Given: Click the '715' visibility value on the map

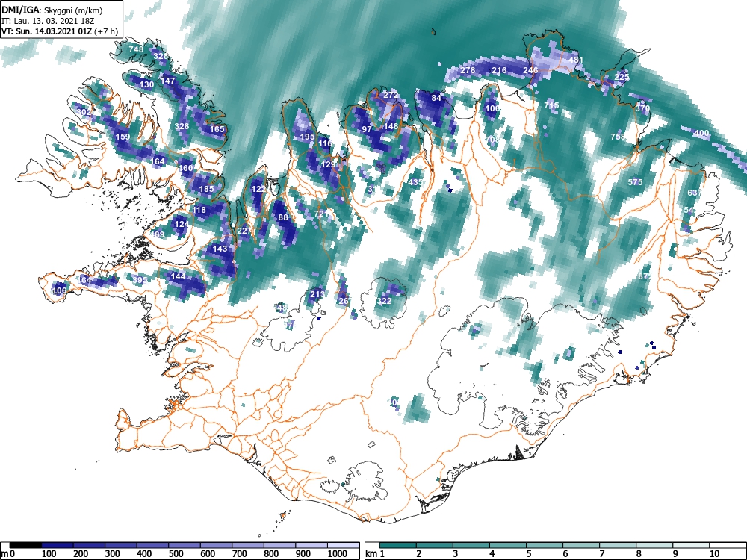Looking at the screenshot, I should [551, 105].
